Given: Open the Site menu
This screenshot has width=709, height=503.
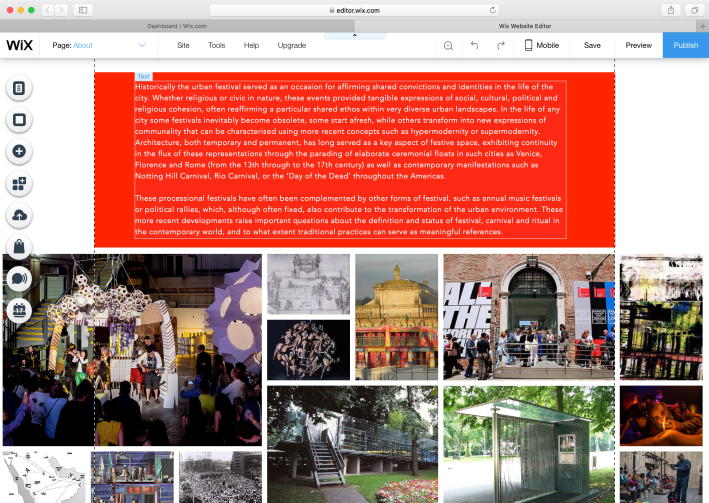Looking at the screenshot, I should 183,45.
